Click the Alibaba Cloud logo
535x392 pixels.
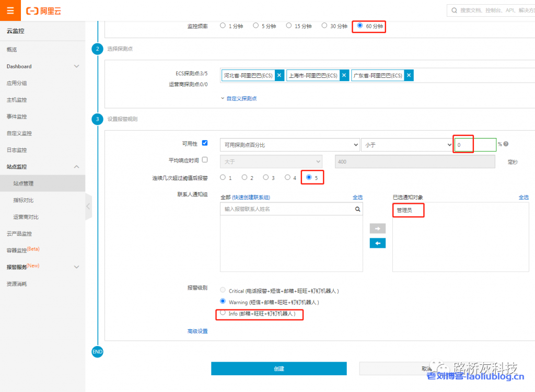tap(43, 10)
